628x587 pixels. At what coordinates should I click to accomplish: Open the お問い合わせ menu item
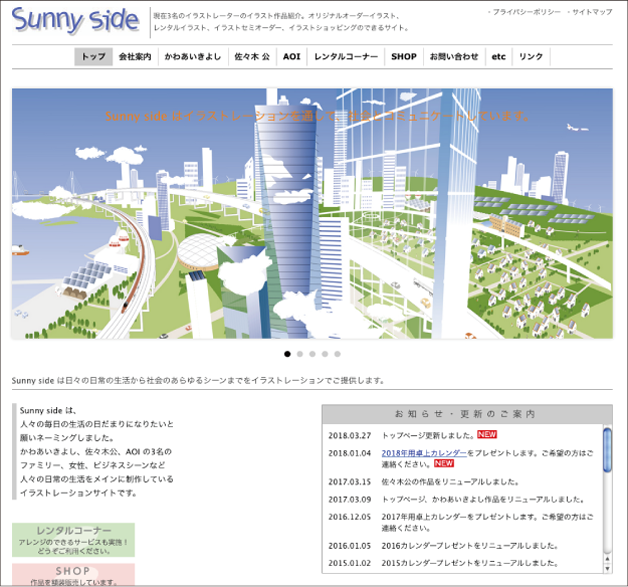454,56
